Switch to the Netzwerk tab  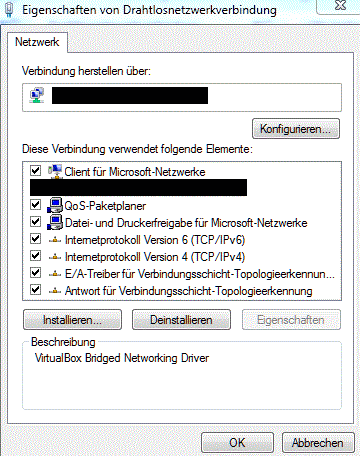[37, 42]
